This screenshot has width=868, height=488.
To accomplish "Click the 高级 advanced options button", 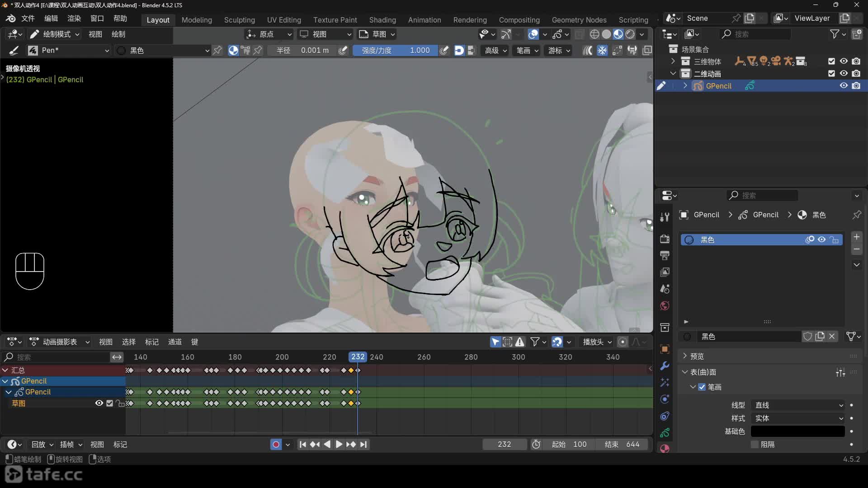I will 495,51.
